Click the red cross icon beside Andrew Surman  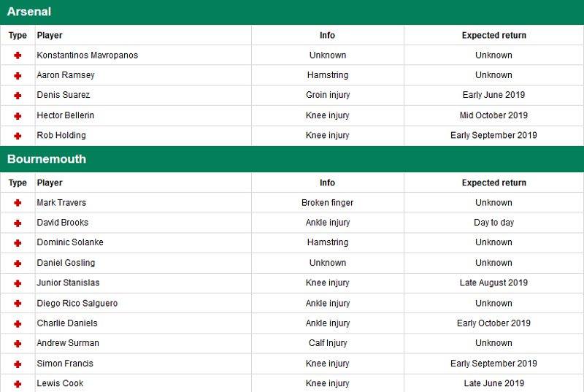pyautogui.click(x=18, y=343)
